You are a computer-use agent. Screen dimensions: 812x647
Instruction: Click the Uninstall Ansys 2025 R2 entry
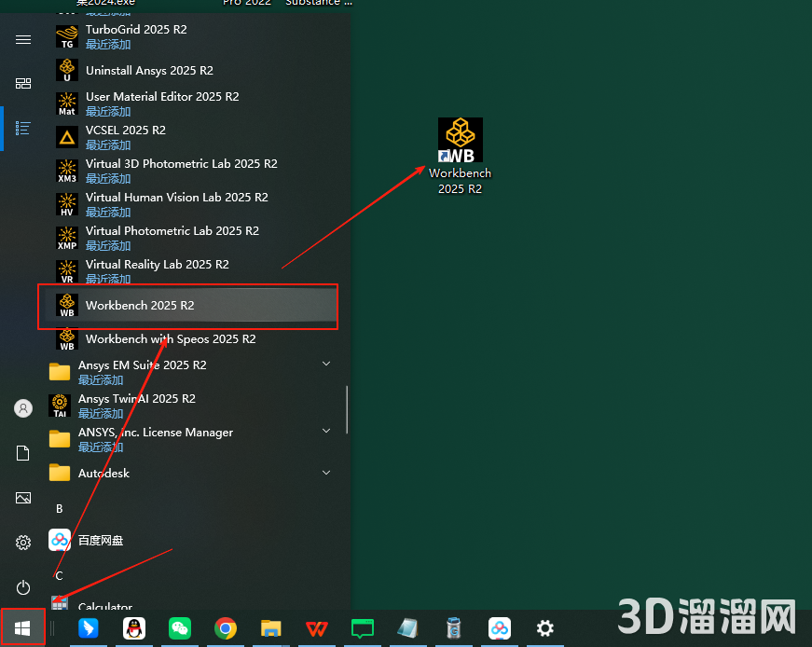[149, 71]
